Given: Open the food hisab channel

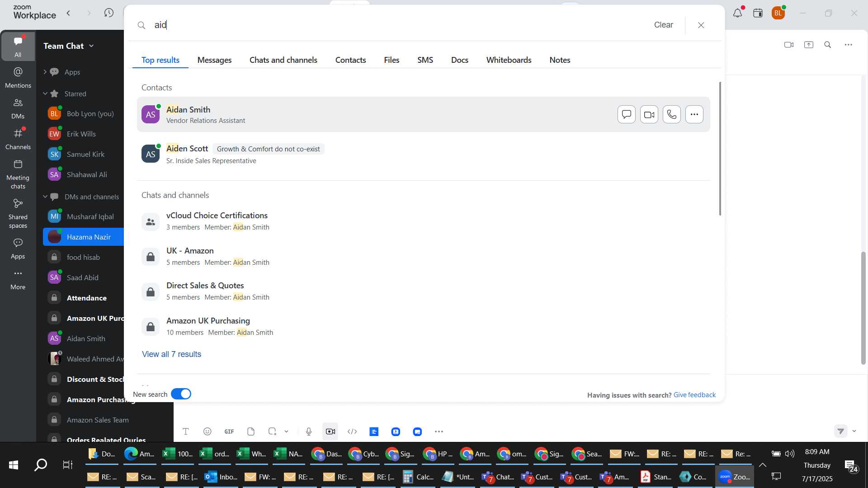Looking at the screenshot, I should [84, 257].
